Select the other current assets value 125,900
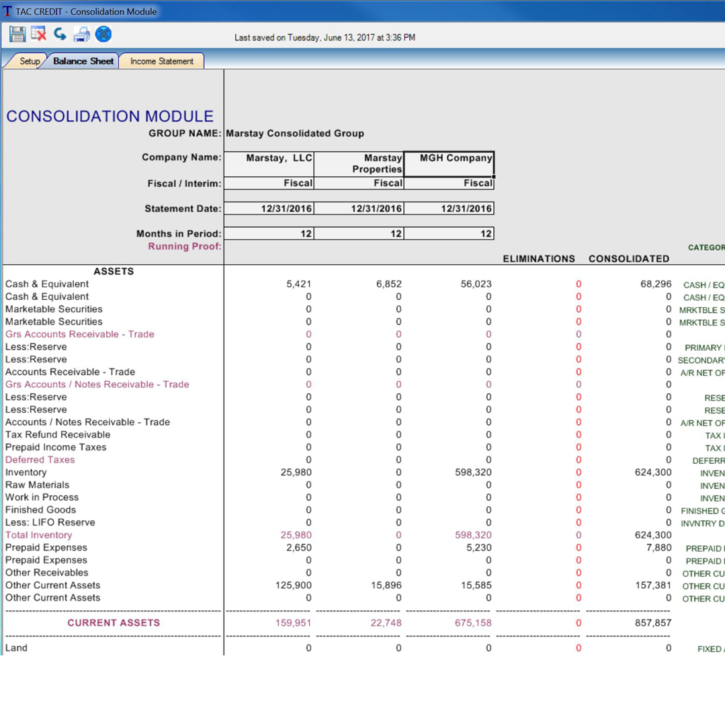 pos(294,585)
